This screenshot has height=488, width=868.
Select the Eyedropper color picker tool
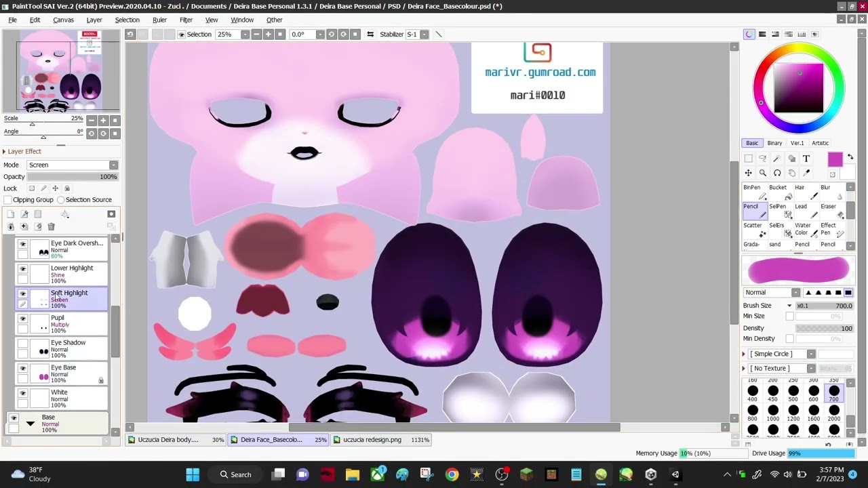(x=806, y=174)
